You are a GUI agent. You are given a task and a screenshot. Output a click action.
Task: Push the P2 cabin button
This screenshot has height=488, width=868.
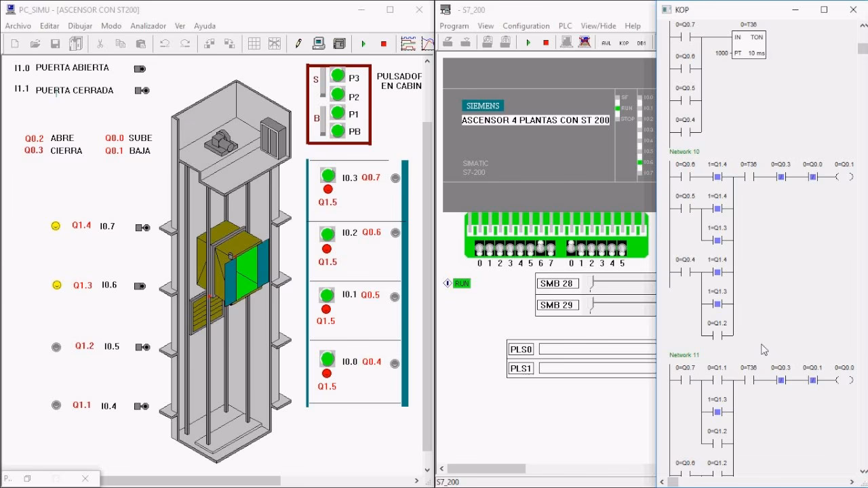[x=338, y=94]
